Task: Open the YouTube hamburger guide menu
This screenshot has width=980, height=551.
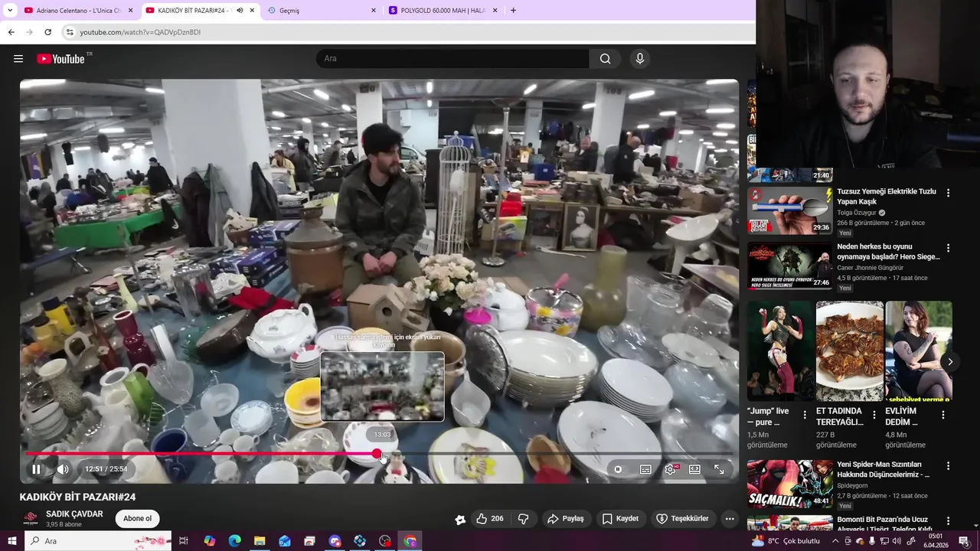Action: [x=18, y=59]
